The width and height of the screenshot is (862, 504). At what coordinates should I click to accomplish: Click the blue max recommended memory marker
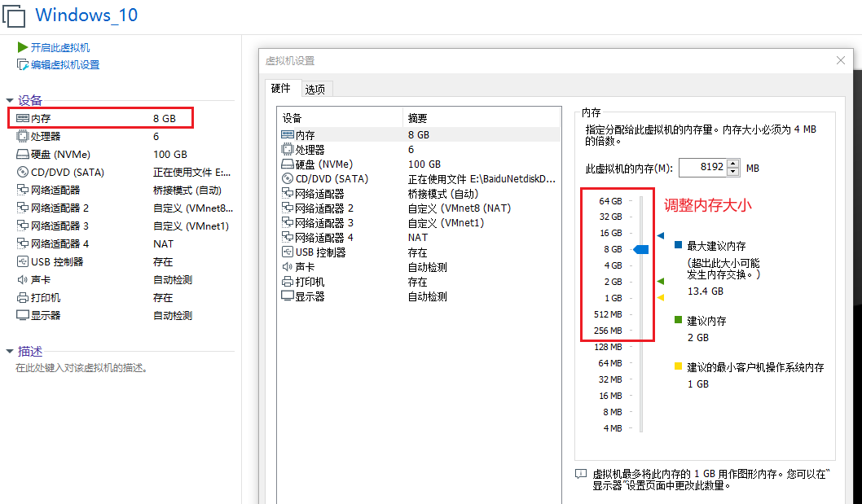click(x=661, y=236)
